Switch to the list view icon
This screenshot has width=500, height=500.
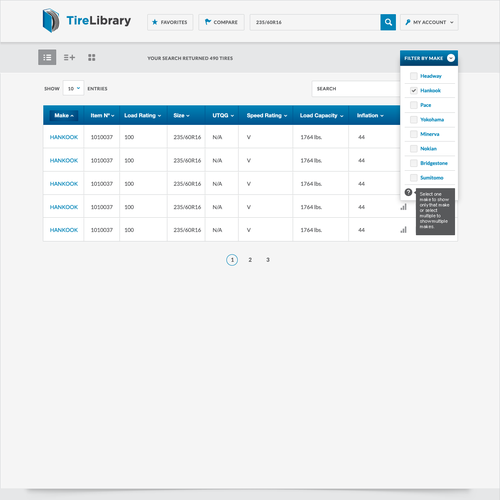coord(47,57)
